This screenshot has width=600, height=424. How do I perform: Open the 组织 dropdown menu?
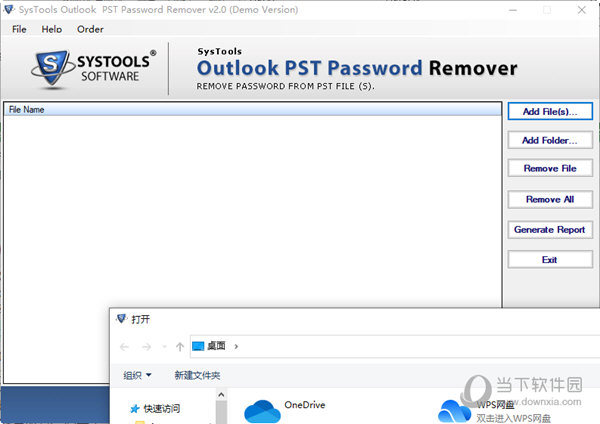coord(137,375)
